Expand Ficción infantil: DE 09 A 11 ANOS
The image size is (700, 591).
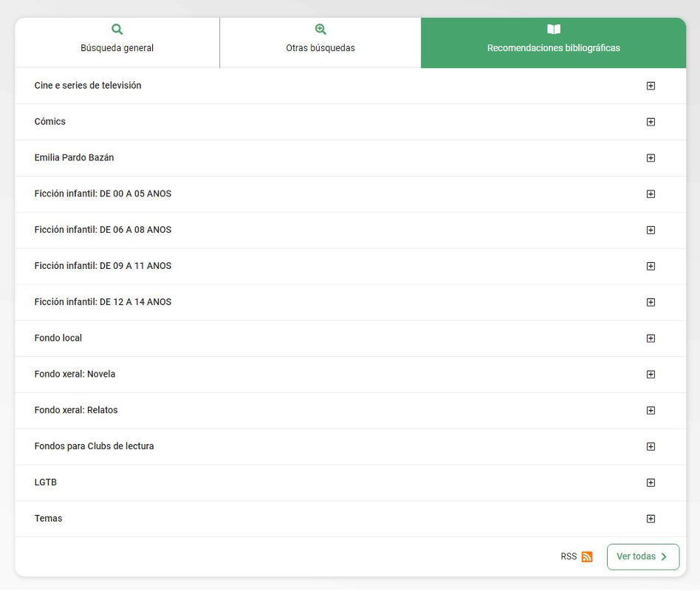[x=651, y=266]
